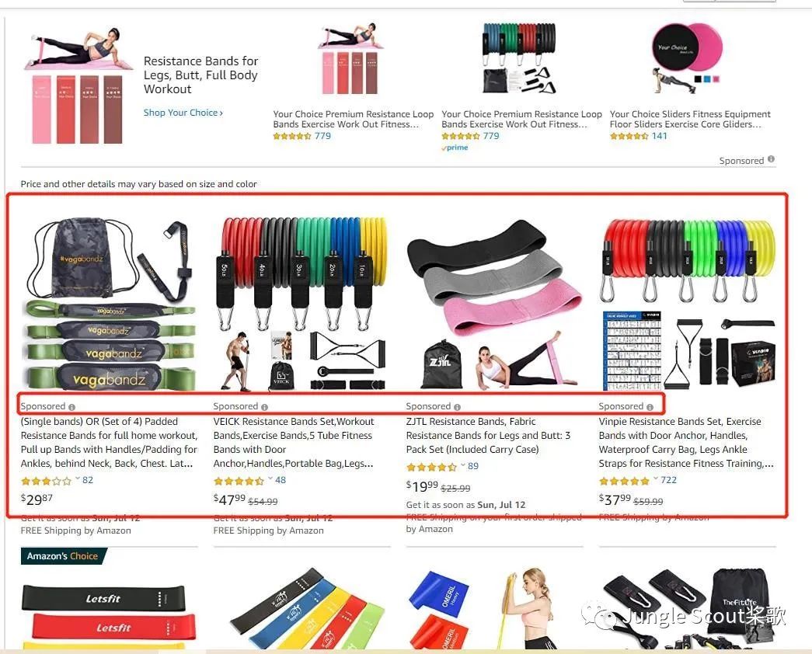Open the Shop Your Choice link
812x654 pixels.
tap(183, 113)
